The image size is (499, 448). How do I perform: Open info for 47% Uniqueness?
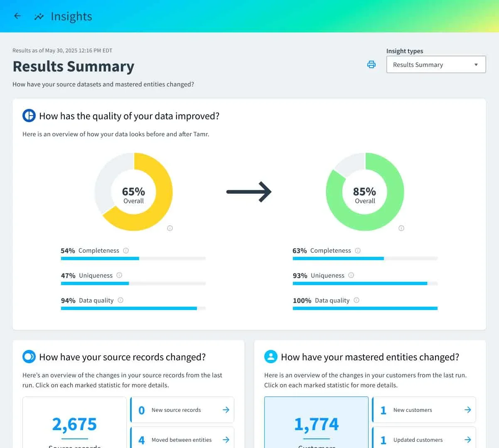(119, 275)
